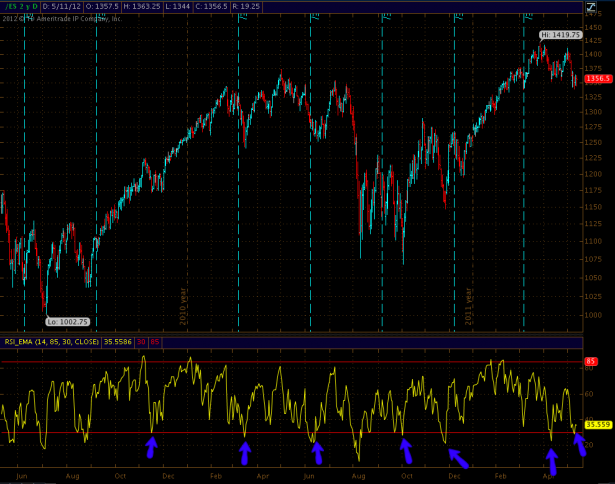
Task: Click the yellow 35.559 badge on RSI axis
Action: [x=598, y=424]
